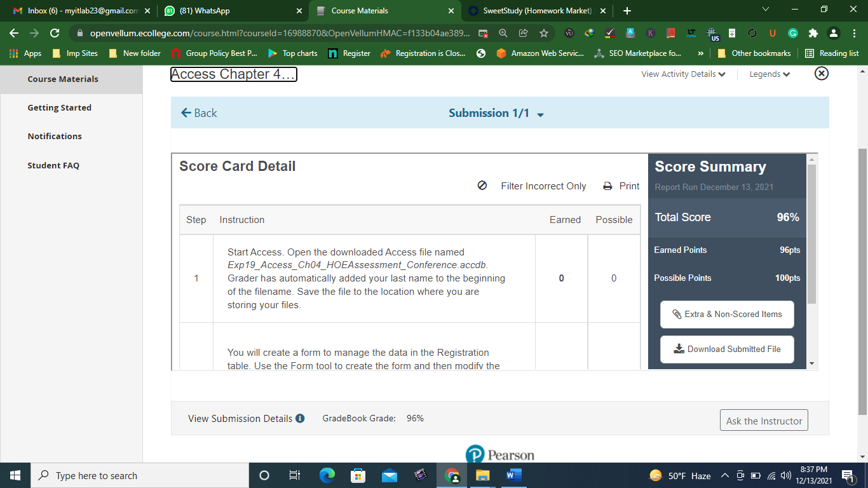Click the Ask the Instructor button

click(x=764, y=421)
